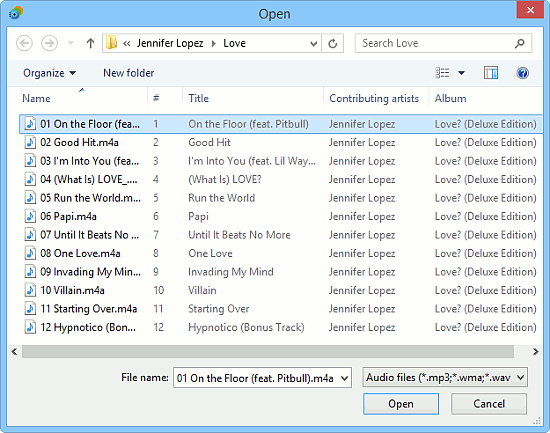Click the Back navigation arrow
The width and height of the screenshot is (550, 433).
pyautogui.click(x=25, y=43)
